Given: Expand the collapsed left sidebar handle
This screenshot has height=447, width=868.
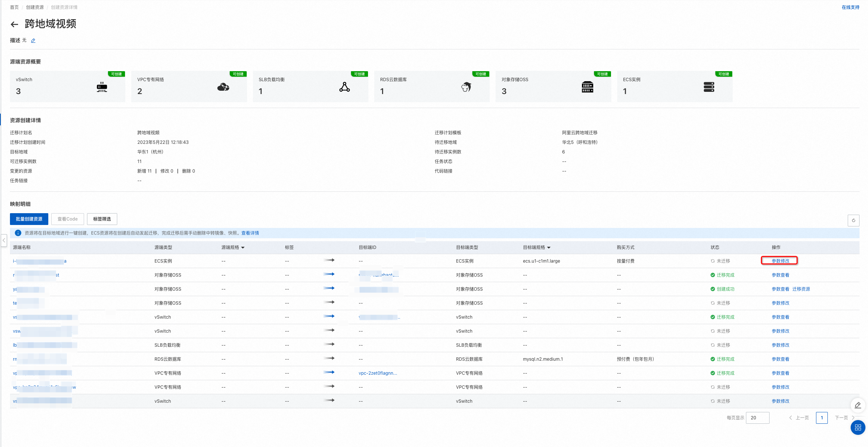Looking at the screenshot, I should (x=4, y=240).
